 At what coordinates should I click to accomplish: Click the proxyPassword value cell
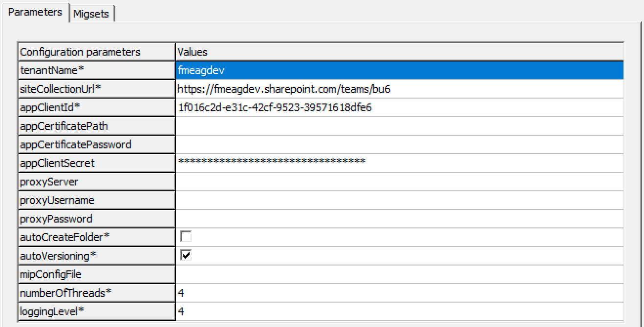click(399, 219)
